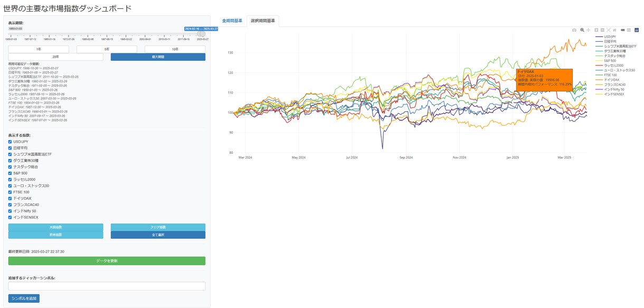Toggle the ドイツDAX checkbox
644x308 pixels.
pyautogui.click(x=10, y=198)
